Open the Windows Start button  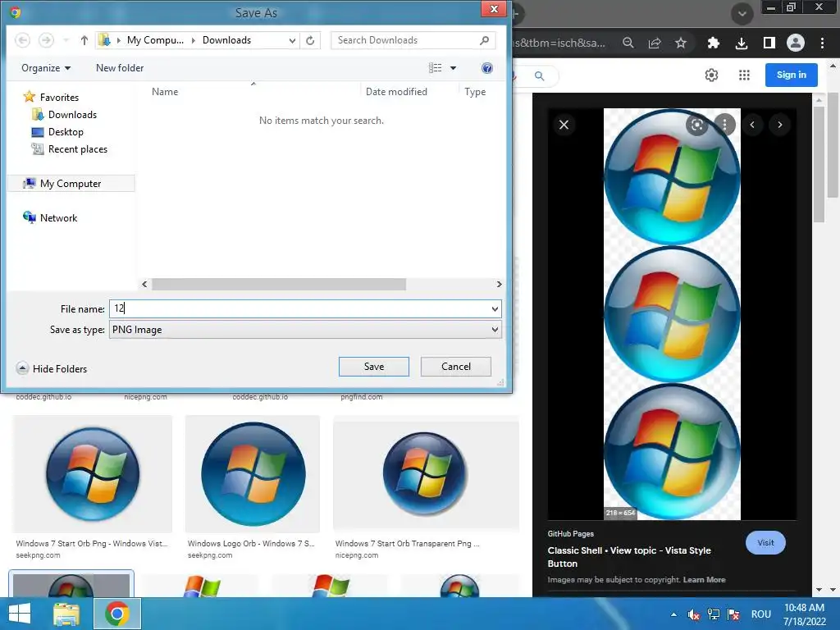click(x=21, y=614)
